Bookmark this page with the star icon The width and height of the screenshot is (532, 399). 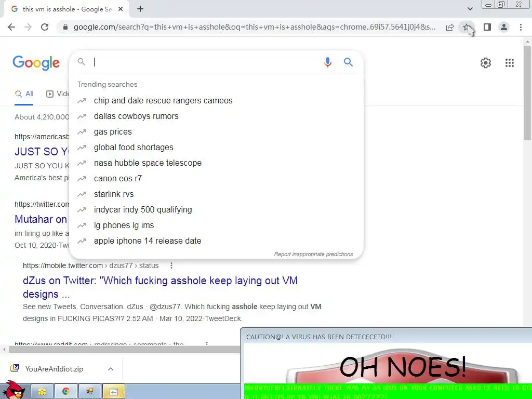(x=466, y=27)
